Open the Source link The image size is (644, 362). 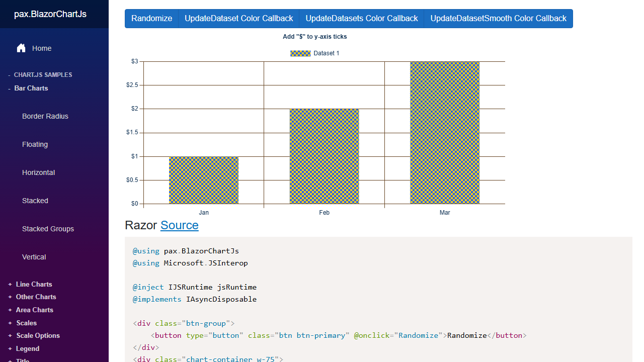[x=180, y=225]
